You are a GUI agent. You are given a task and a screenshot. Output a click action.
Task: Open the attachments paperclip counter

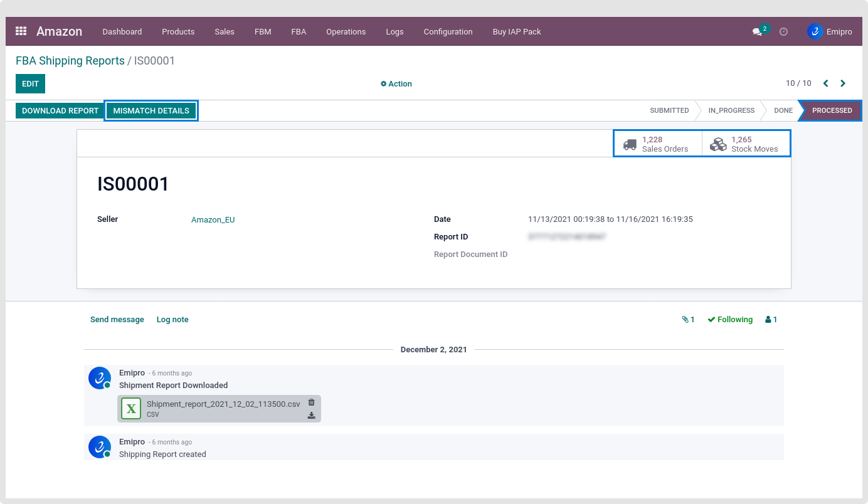[x=688, y=320]
